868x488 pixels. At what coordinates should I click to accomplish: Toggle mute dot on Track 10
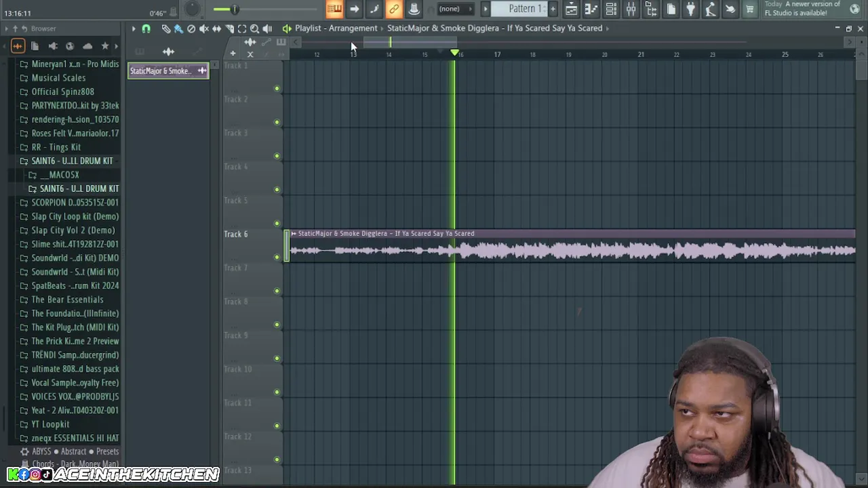[277, 392]
